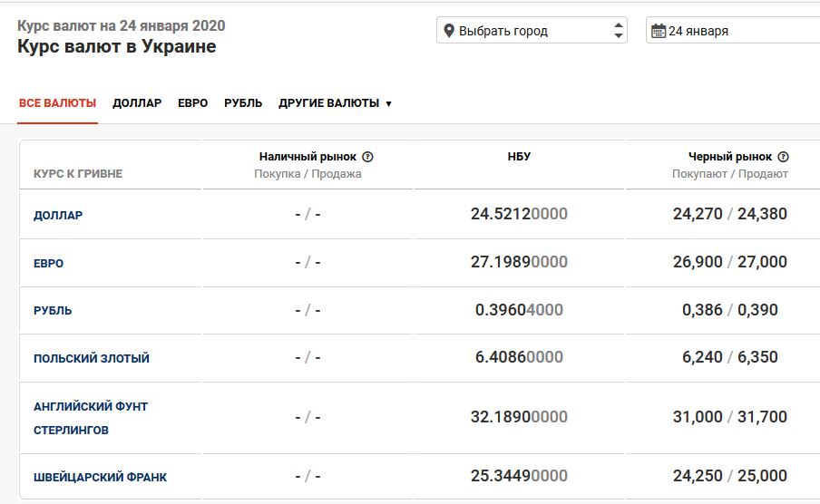The height and width of the screenshot is (504, 820).
Task: Click the black market euro rate 26,900 / 27,000
Action: coord(735,263)
